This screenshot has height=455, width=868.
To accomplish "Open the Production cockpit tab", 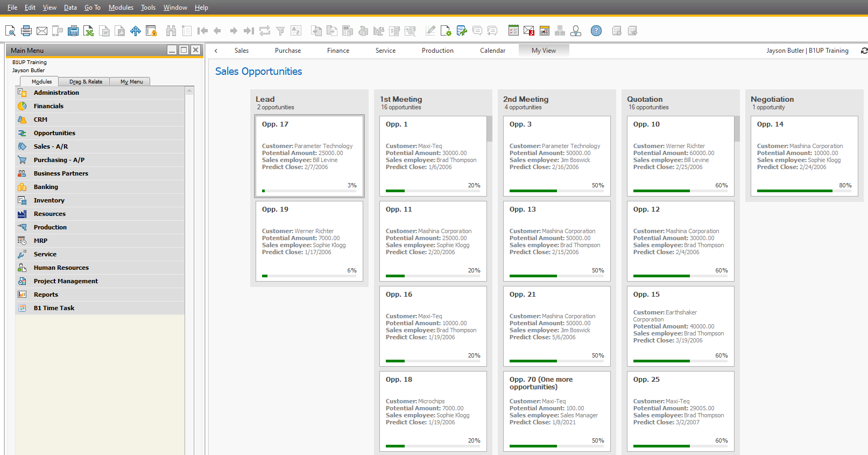I will pyautogui.click(x=437, y=51).
